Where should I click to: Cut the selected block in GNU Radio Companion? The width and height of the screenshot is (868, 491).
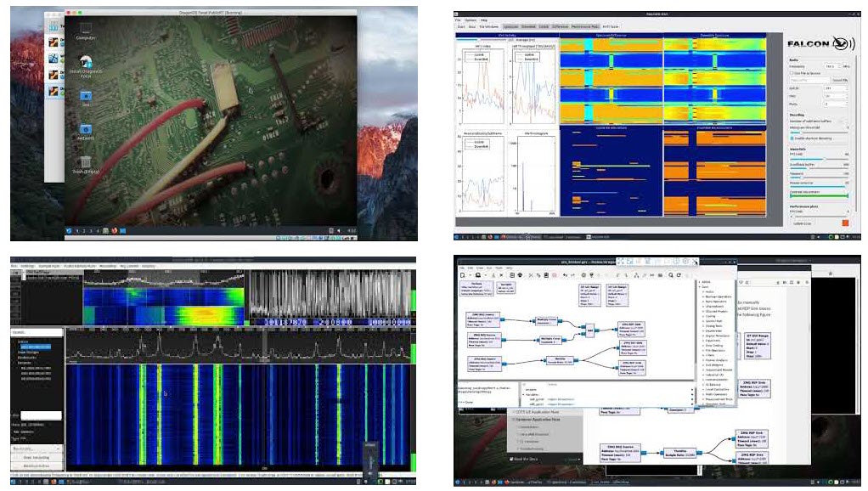(531, 275)
